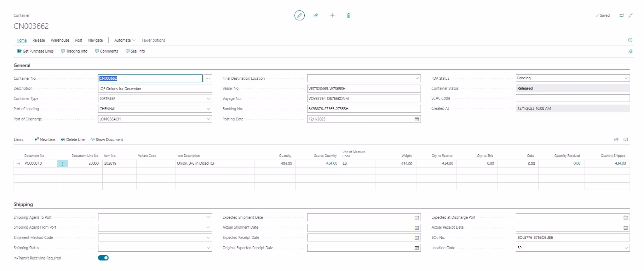Click Fewer options
The width and height of the screenshot is (644, 271).
click(153, 40)
